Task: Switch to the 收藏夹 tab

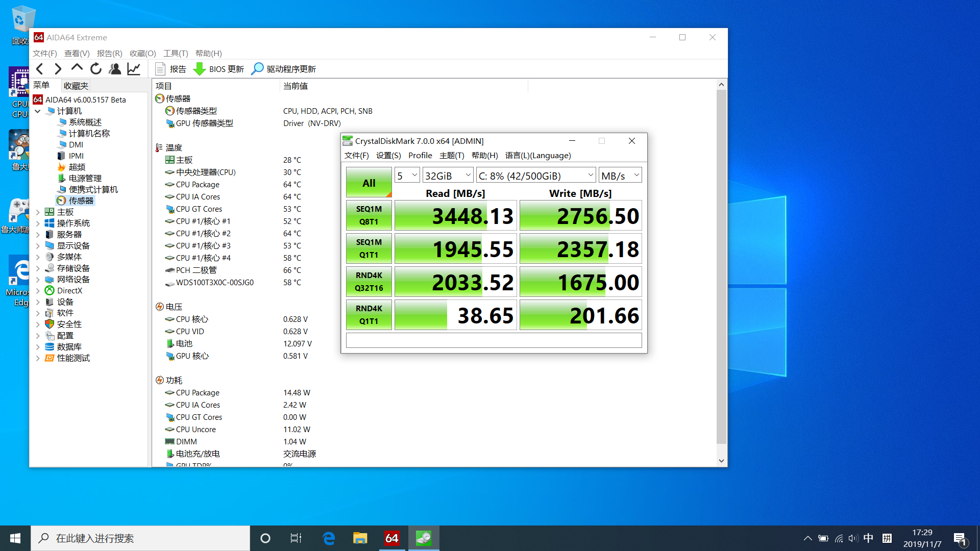Action: pos(76,86)
